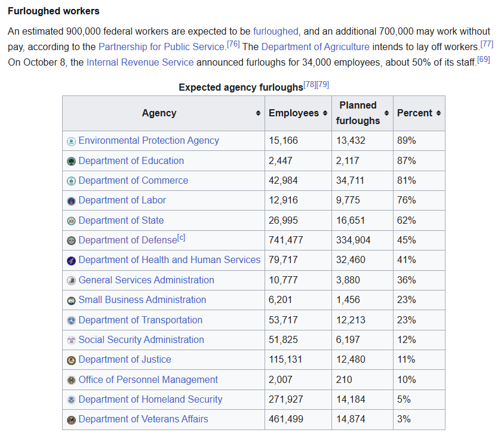Open Environmental Protection Agency article link

pos(149,141)
